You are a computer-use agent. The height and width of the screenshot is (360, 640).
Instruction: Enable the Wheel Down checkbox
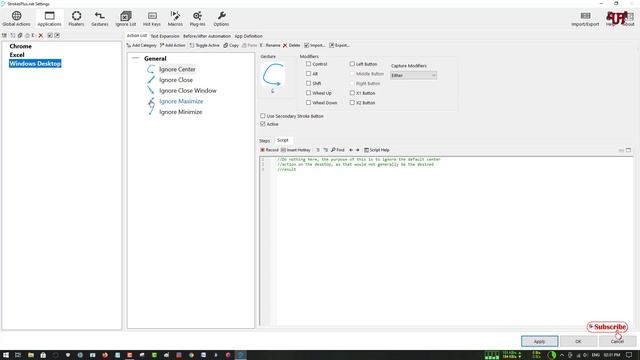(309, 103)
